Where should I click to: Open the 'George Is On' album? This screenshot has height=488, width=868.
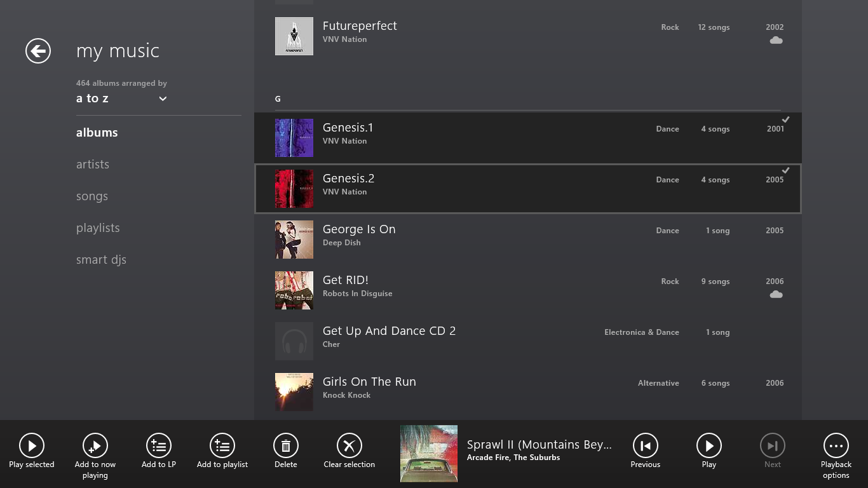(359, 229)
